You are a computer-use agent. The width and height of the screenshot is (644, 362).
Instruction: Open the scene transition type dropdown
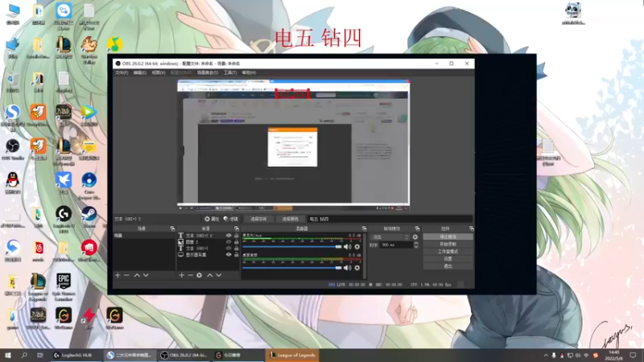click(390, 237)
